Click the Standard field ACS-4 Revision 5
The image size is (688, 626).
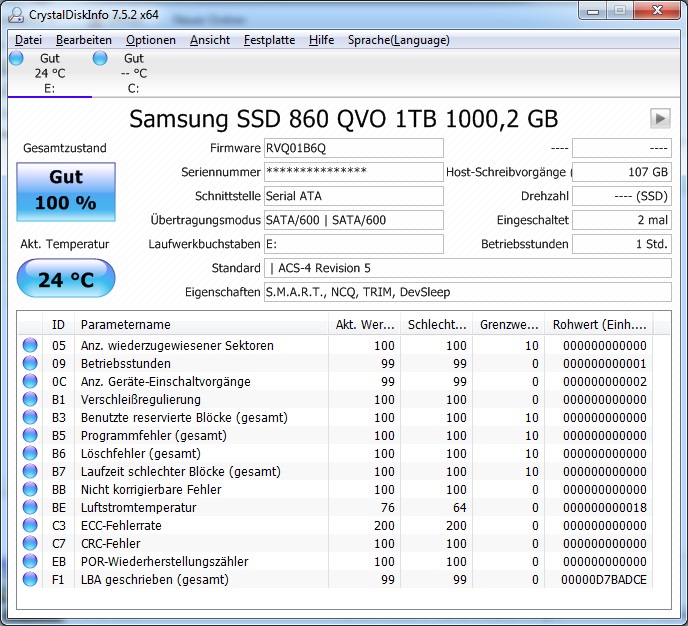(468, 268)
